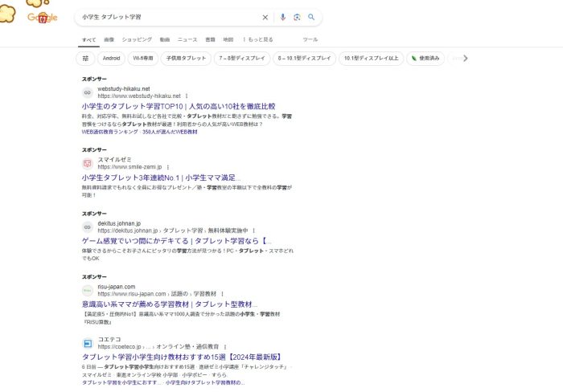Open options menu for dekitus.johnan.jp ad
The height and width of the screenshot is (392, 563).
(x=253, y=231)
